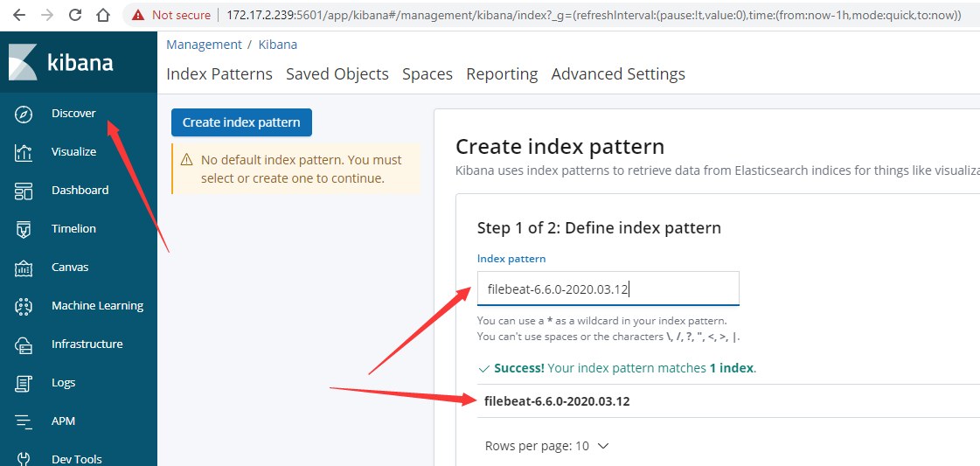Select the filebeat-6.6.0-2020.03.12 matched index row
Image resolution: width=980 pixels, height=466 pixels.
click(x=728, y=401)
